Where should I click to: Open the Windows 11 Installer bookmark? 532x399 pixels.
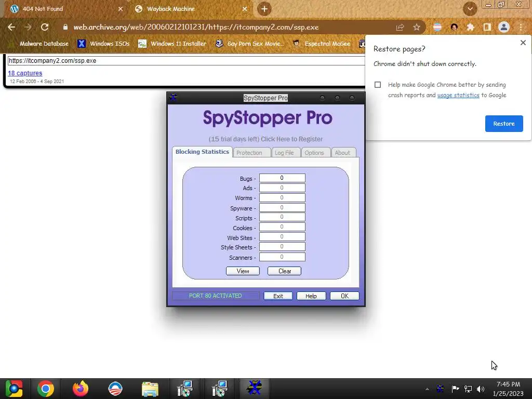pos(172,44)
